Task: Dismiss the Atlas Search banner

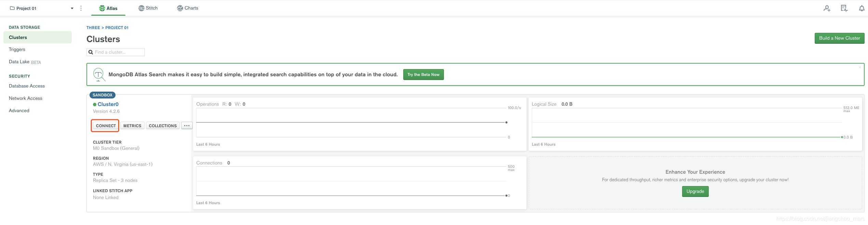Action: [x=860, y=67]
